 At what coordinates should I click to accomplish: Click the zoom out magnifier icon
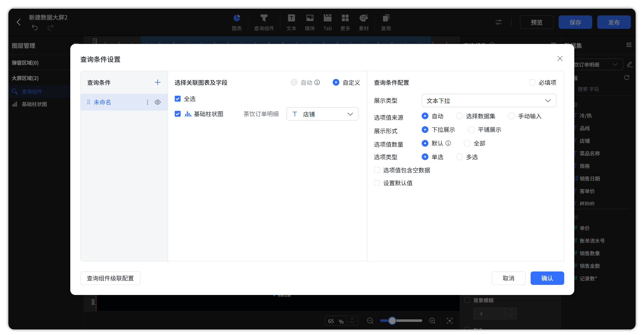pyautogui.click(x=370, y=321)
